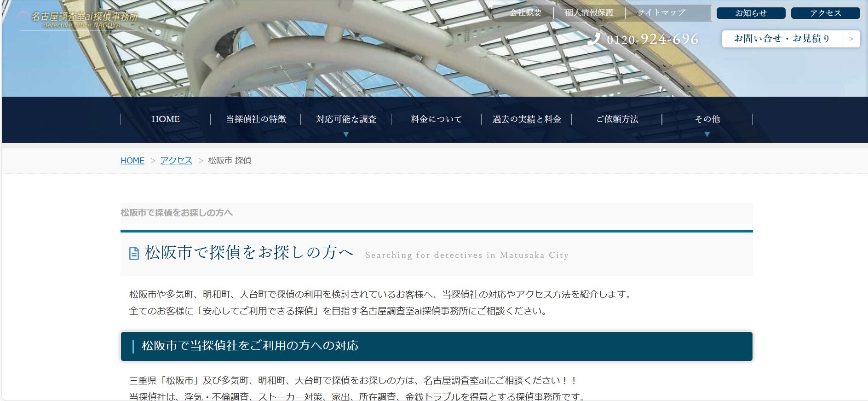Select 料金について in navigation bar
Screen dimensions: 868x401
click(436, 119)
